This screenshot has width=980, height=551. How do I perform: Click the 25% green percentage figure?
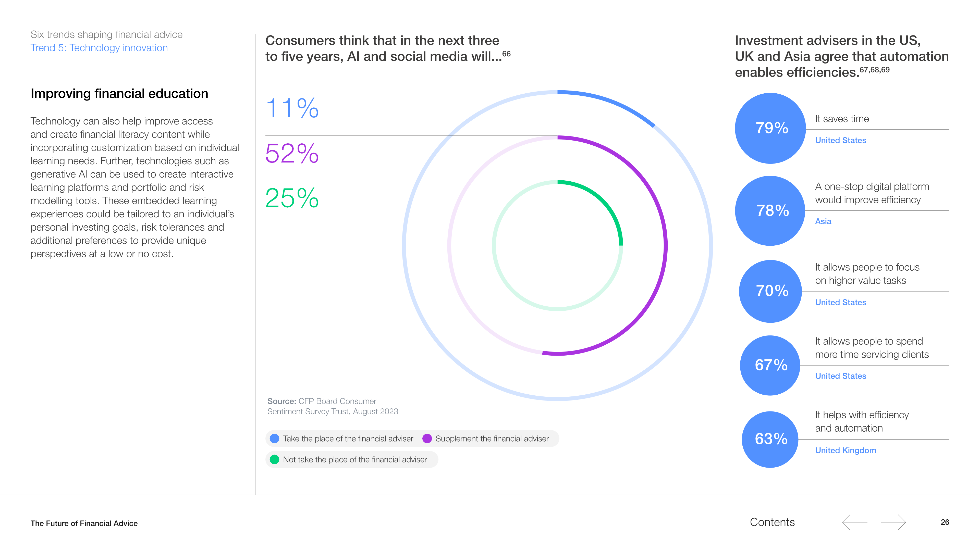(292, 198)
